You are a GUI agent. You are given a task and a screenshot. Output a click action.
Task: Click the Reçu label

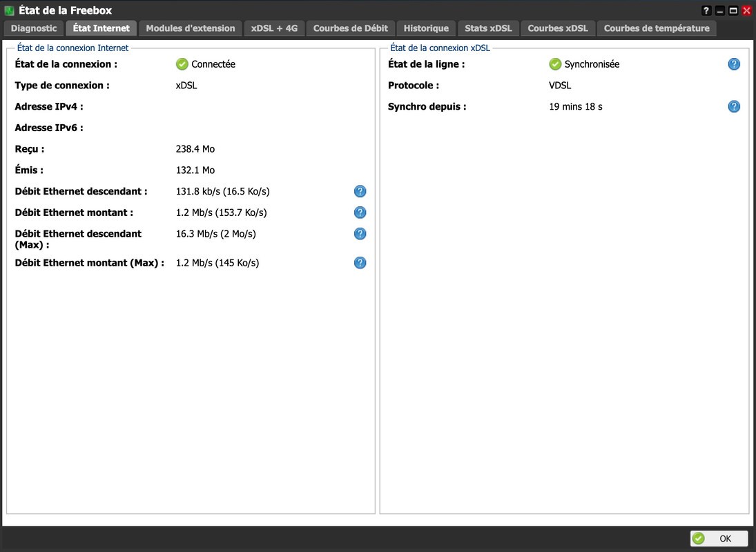(30, 149)
